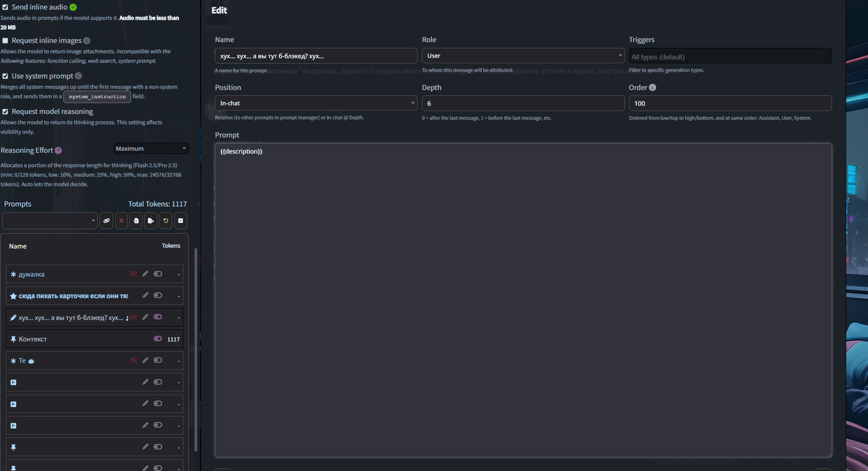Click the import prompts file icon
The width and height of the screenshot is (868, 471).
(x=136, y=221)
